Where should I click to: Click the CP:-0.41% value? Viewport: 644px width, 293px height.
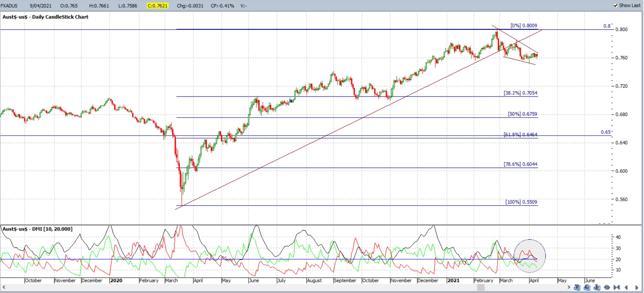coord(222,6)
